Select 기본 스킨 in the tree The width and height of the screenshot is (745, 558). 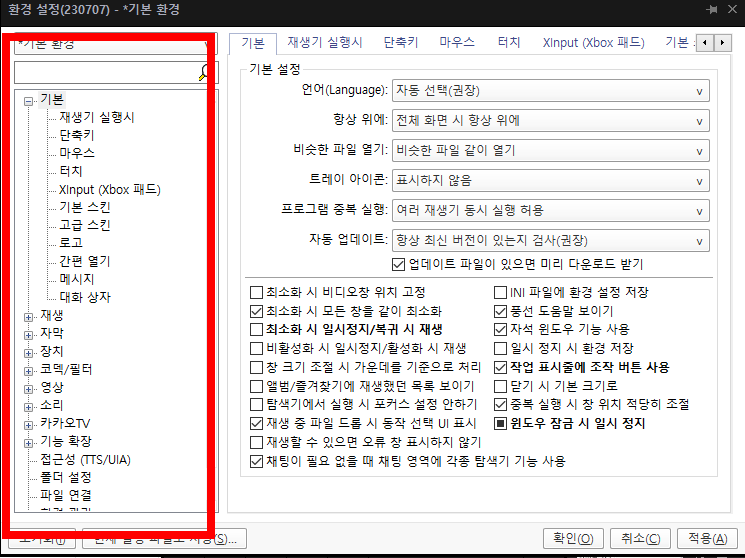click(85, 207)
